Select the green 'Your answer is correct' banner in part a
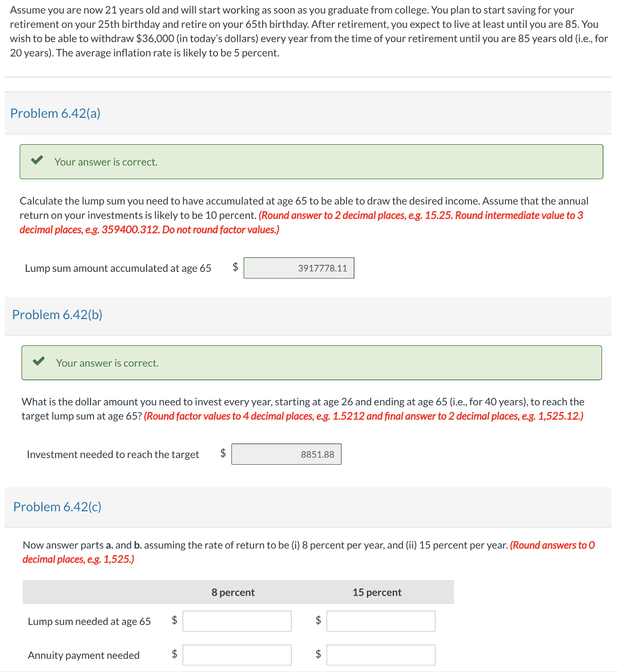 click(311, 161)
